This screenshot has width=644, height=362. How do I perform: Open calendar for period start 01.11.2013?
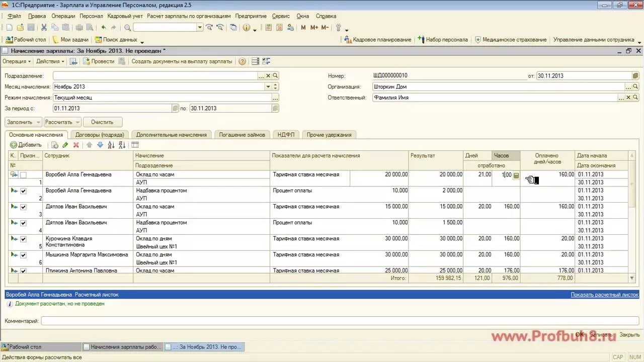point(175,108)
